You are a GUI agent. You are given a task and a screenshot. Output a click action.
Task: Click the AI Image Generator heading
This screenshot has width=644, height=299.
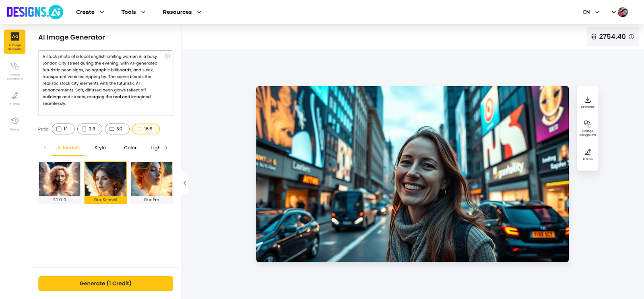[72, 37]
